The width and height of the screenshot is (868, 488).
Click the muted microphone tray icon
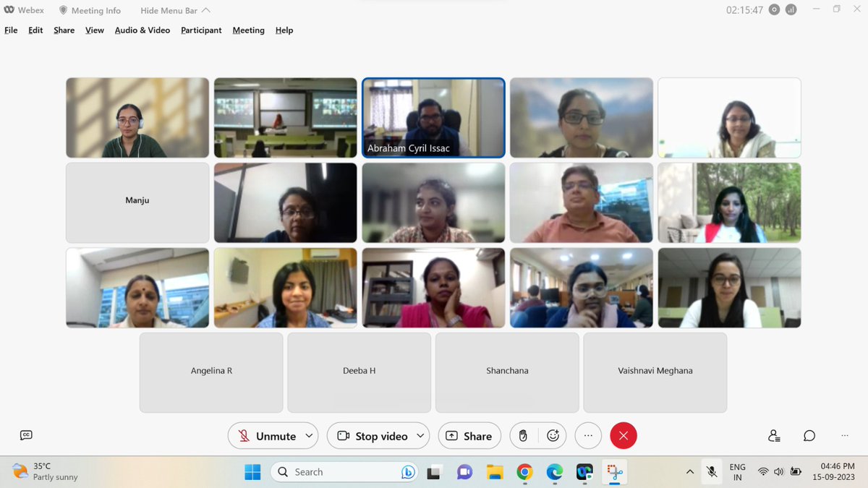click(x=712, y=472)
